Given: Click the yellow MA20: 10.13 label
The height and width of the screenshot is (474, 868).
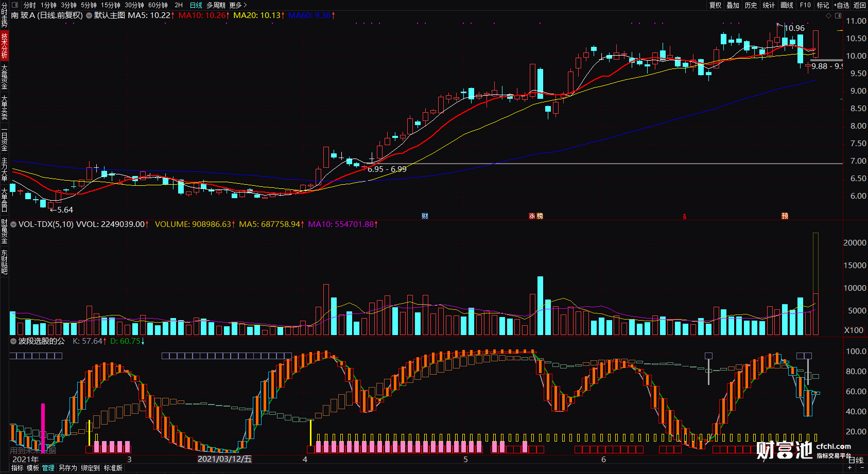Looking at the screenshot, I should (x=259, y=15).
